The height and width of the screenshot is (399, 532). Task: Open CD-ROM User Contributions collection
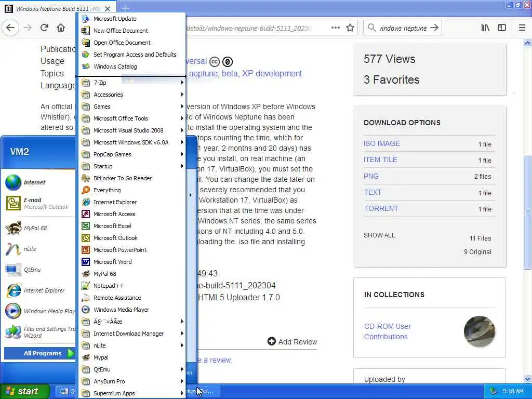(388, 331)
